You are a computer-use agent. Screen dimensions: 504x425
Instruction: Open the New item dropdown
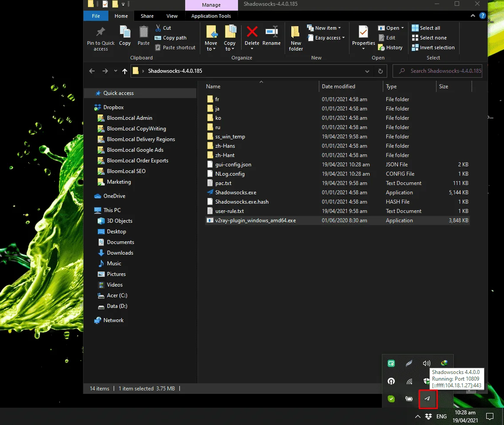click(x=324, y=28)
